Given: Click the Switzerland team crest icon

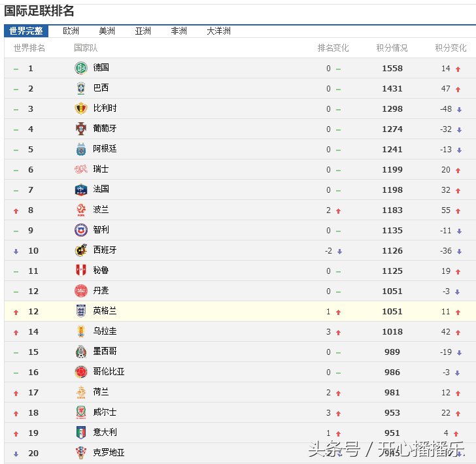Looking at the screenshot, I should pos(81,169).
